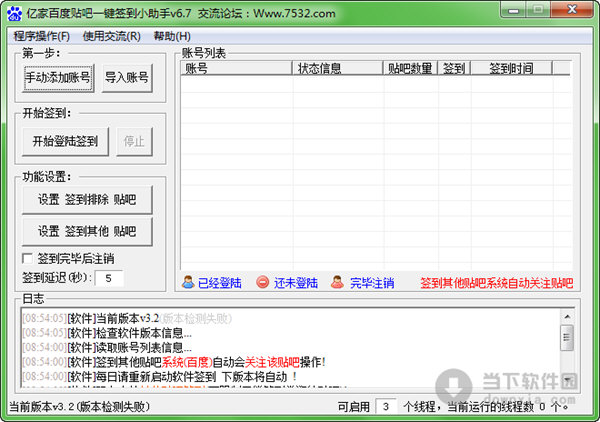Click the Baidu paw icon in title bar

(x=14, y=13)
